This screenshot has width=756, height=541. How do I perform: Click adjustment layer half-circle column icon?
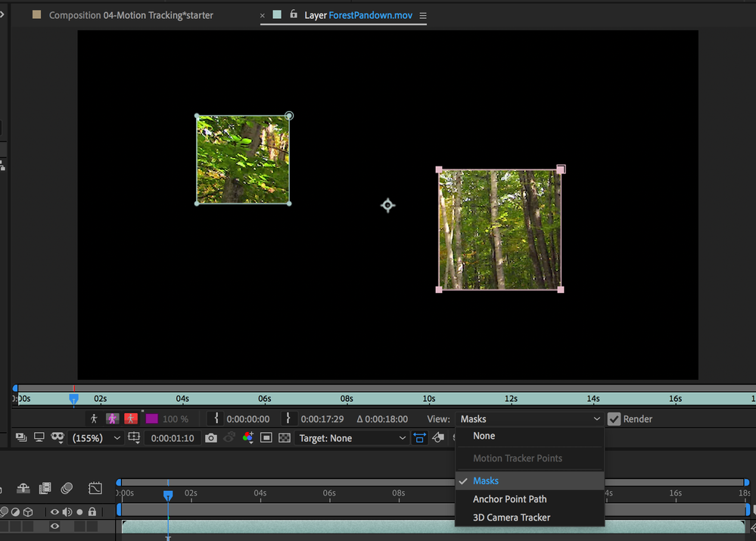pyautogui.click(x=15, y=511)
